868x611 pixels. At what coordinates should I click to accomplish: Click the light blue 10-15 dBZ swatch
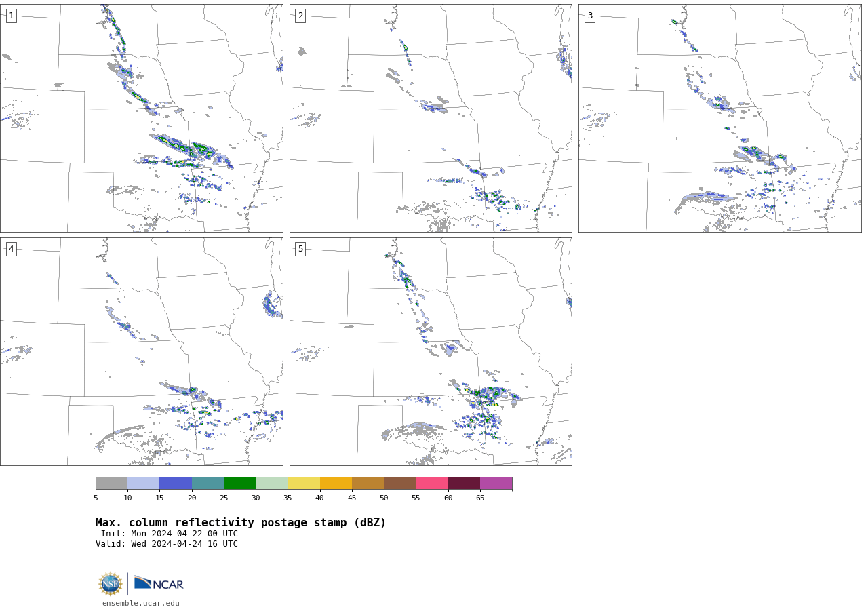(x=143, y=483)
